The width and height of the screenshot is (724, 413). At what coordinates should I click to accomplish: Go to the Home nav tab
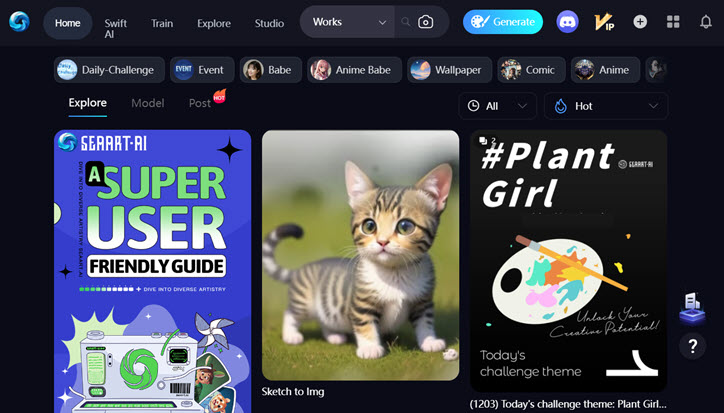point(67,23)
